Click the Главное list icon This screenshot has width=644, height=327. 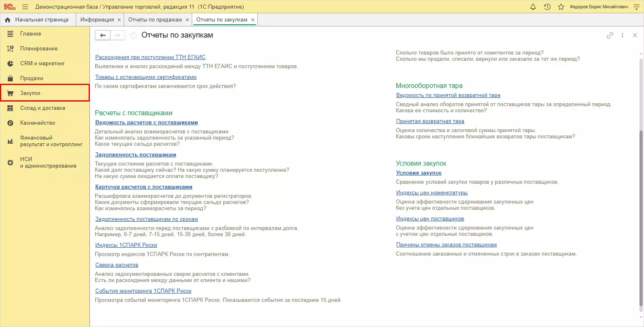click(10, 34)
